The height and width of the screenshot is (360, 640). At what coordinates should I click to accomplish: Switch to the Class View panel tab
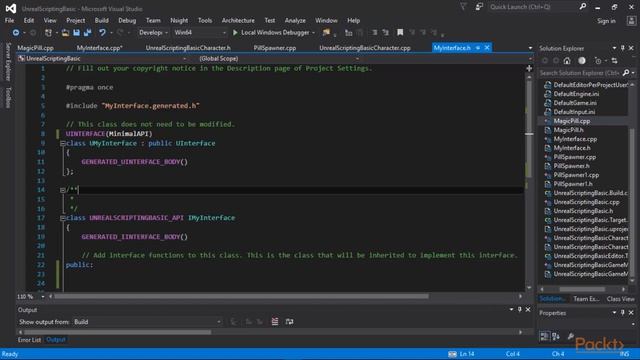(620, 299)
